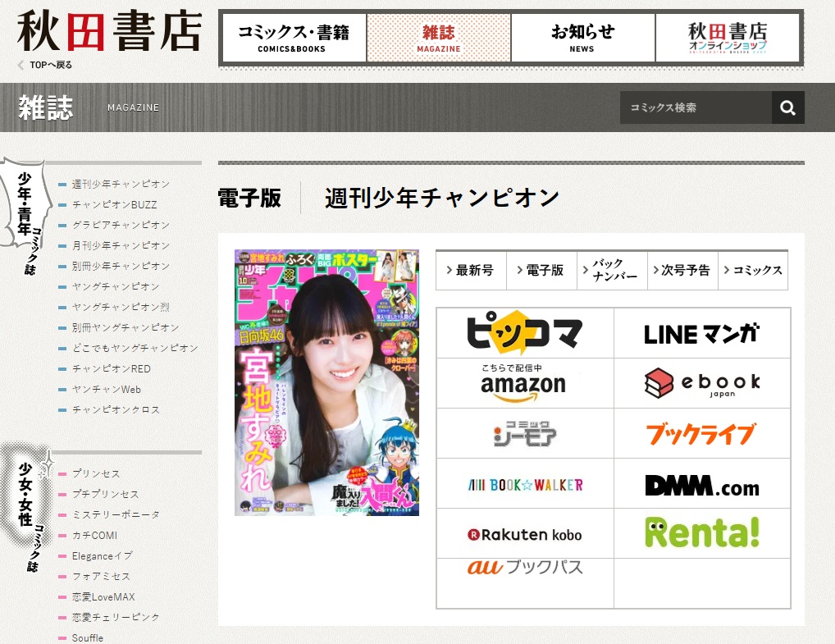Click the Amazon logo link

[525, 383]
